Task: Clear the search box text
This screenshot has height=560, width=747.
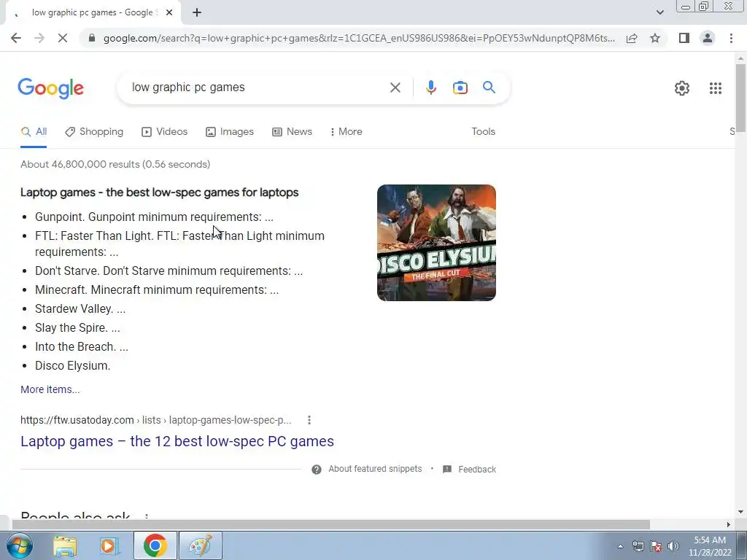Action: [x=395, y=87]
